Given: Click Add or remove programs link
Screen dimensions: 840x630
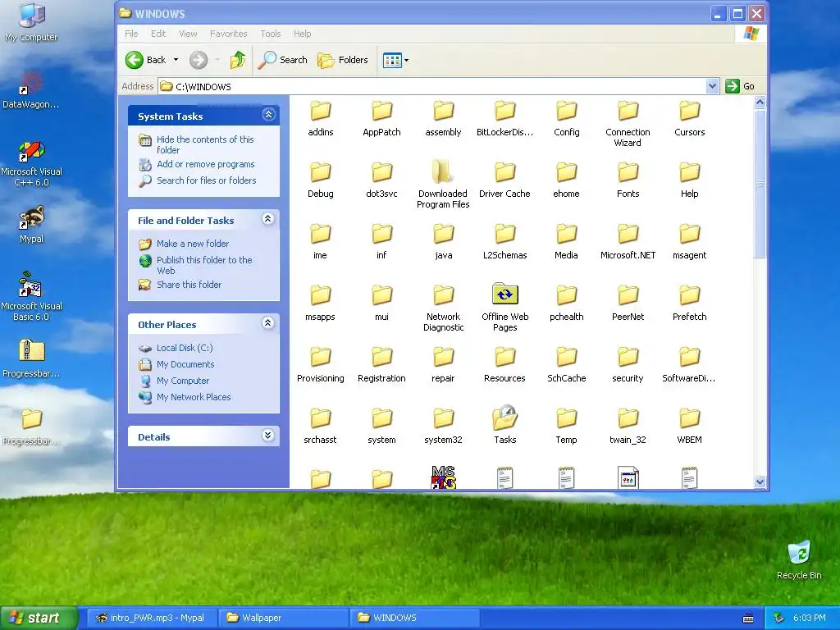Looking at the screenshot, I should coord(206,164).
